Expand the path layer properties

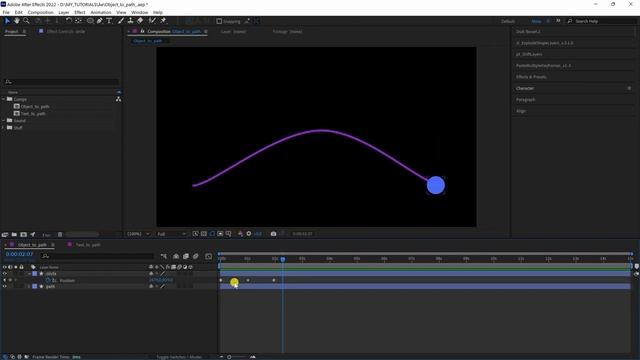(x=29, y=287)
